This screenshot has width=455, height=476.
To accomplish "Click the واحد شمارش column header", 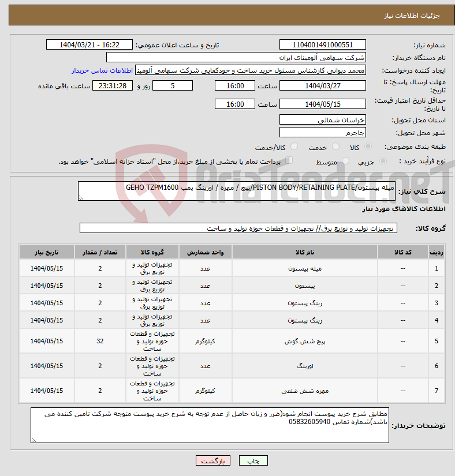I will (x=206, y=252).
